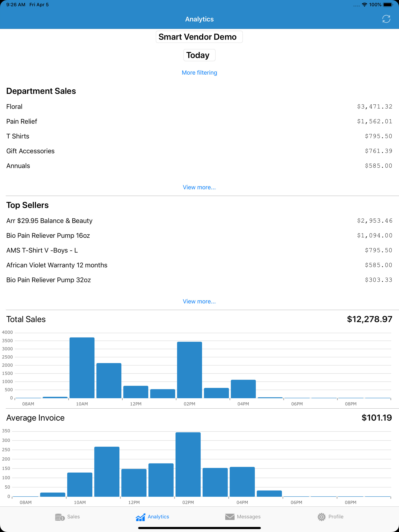Open the Sales tab icon
The width and height of the screenshot is (399, 532).
(60, 517)
